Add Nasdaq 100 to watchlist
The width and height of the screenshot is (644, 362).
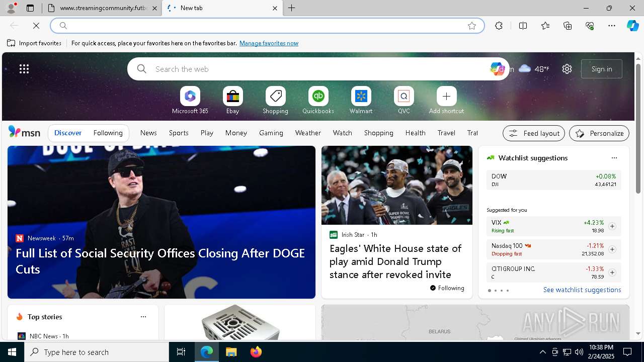[x=612, y=249]
